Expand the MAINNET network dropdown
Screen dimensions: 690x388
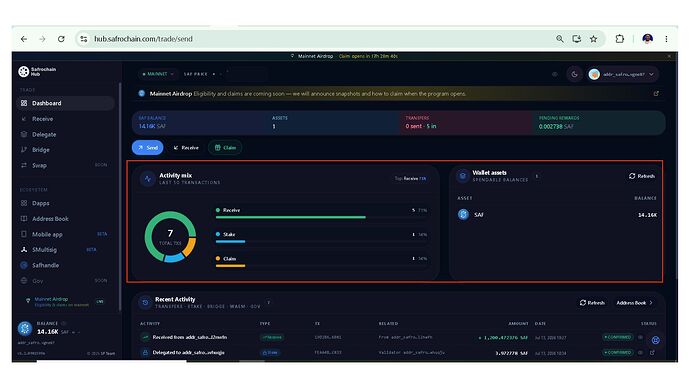click(158, 74)
